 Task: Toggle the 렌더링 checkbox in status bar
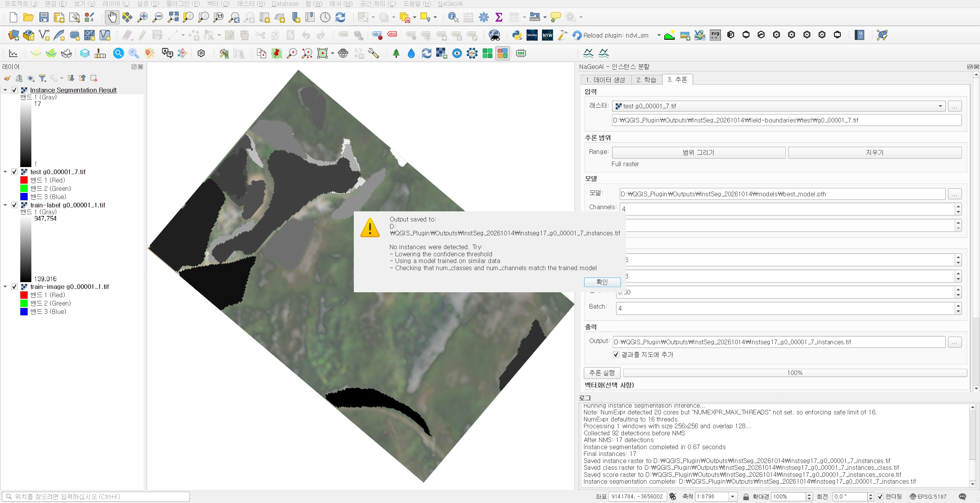point(880,497)
